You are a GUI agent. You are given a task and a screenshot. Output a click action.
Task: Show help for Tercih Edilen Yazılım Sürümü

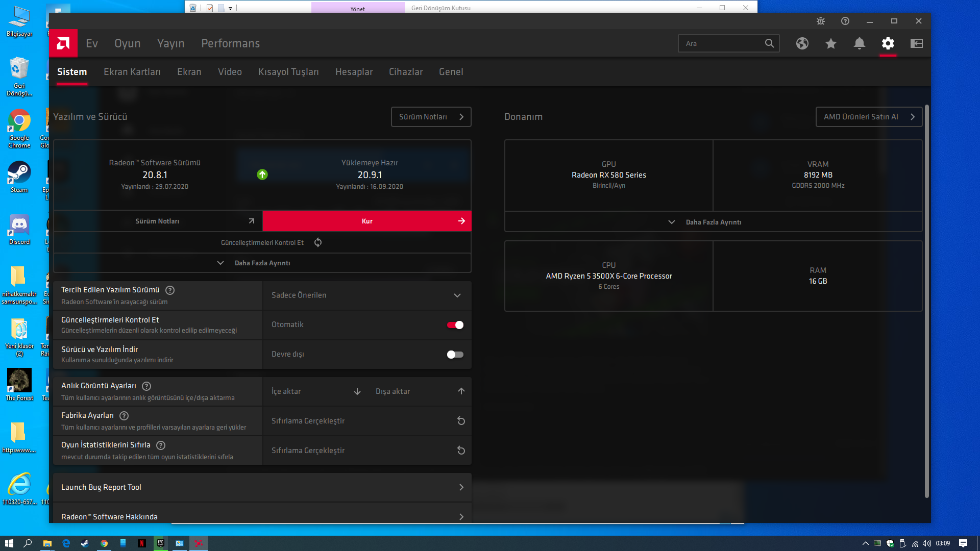click(x=170, y=290)
